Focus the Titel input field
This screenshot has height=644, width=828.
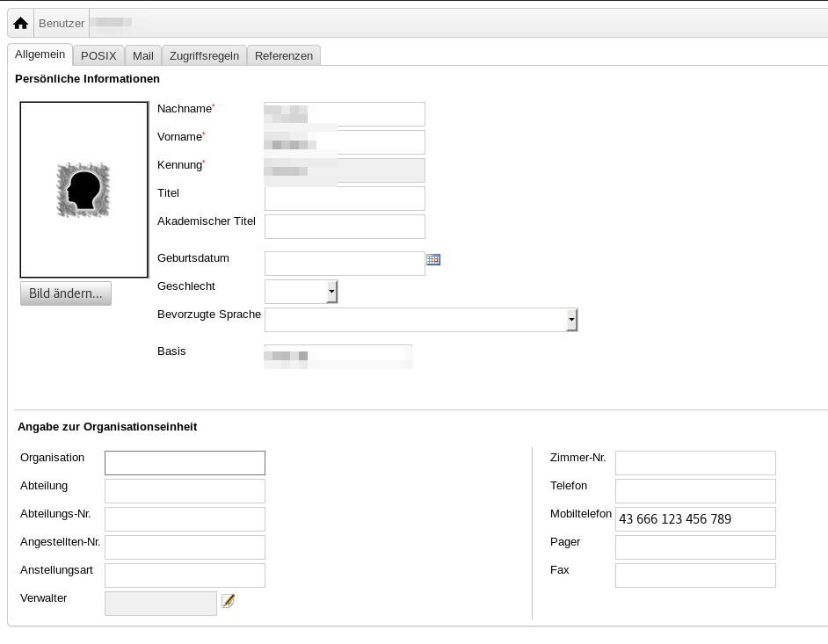pyautogui.click(x=345, y=199)
